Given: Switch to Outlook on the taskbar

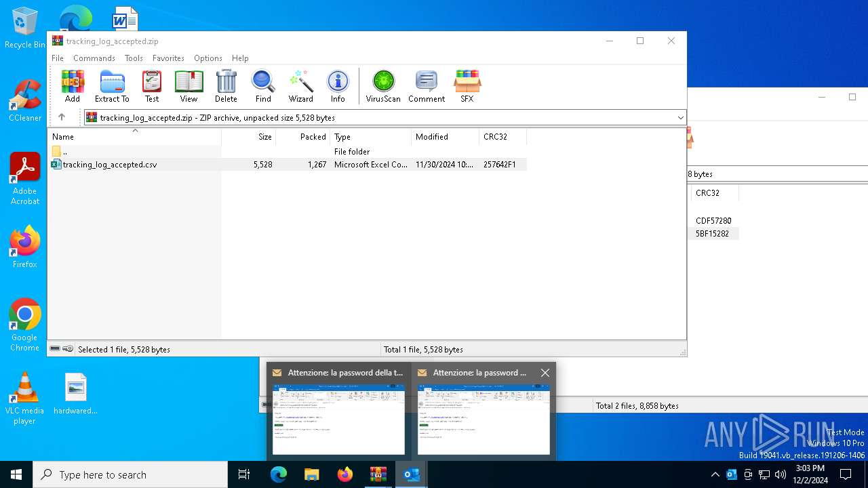Looking at the screenshot, I should pyautogui.click(x=412, y=474).
